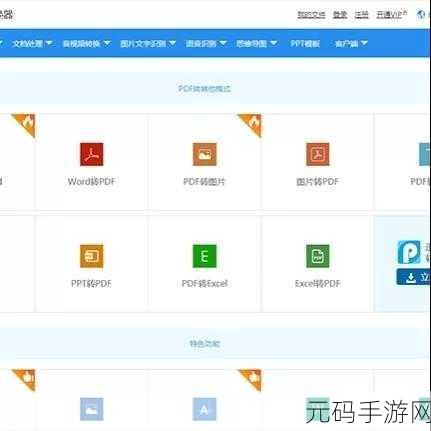431x431 pixels.
Task: Expand the 图片文字识别 dropdown arrow
Action: (x=172, y=43)
